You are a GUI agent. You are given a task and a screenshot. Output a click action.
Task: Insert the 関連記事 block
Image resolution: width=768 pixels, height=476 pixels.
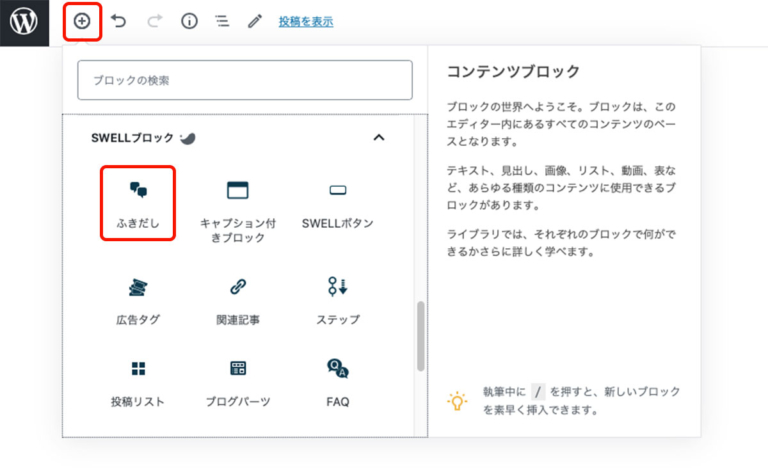click(x=238, y=301)
